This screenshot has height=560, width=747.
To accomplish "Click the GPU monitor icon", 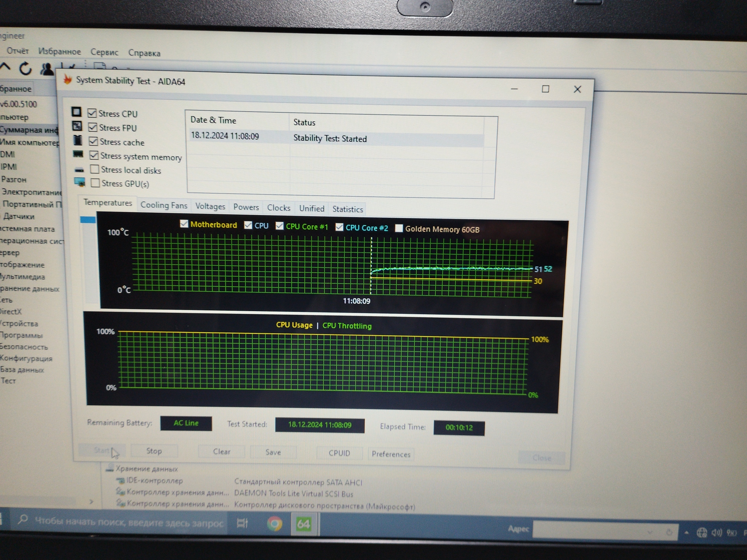I will click(x=80, y=182).
